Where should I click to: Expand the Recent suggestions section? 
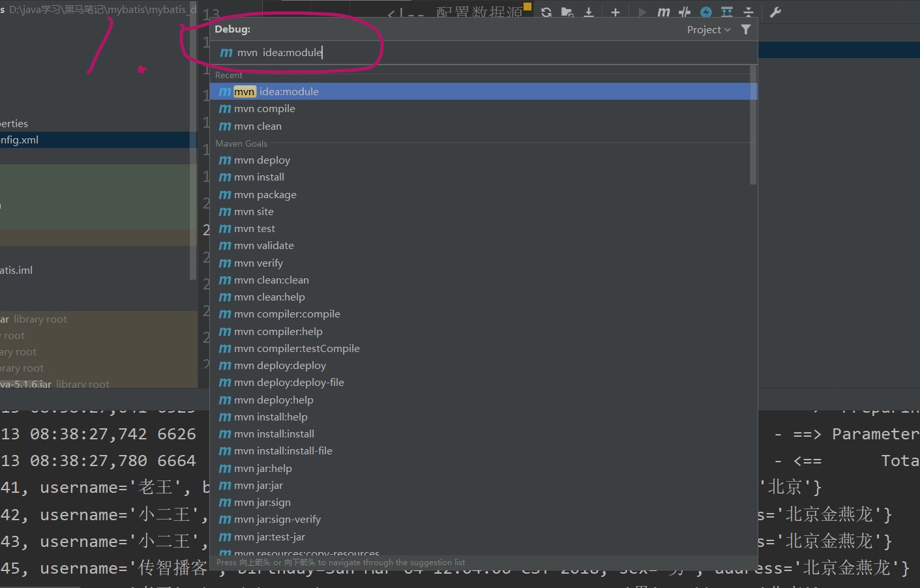point(229,75)
